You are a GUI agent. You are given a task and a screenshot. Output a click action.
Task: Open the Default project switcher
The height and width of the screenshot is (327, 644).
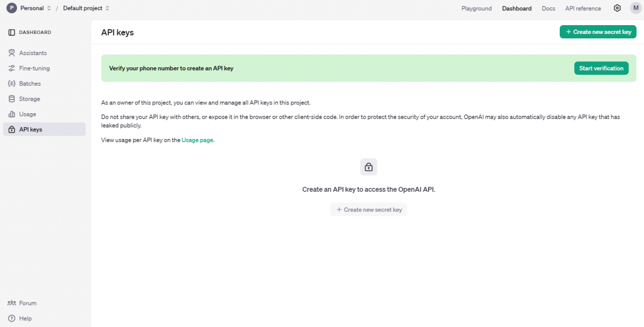86,8
